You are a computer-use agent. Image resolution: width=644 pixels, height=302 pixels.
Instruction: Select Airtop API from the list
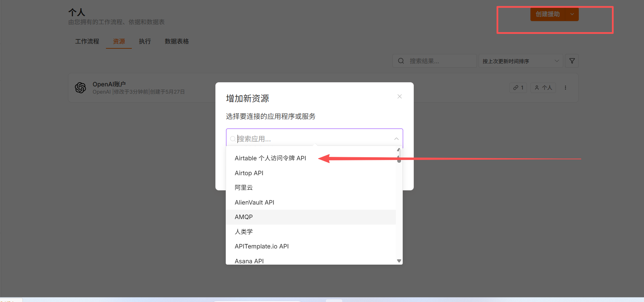311,173
